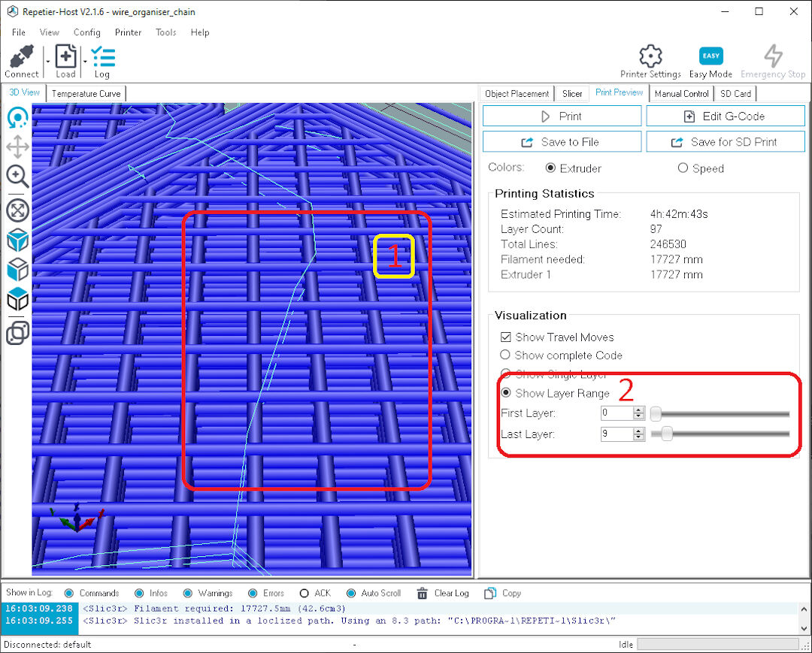Open the Config menu
Image resolution: width=812 pixels, height=653 pixels.
(87, 32)
